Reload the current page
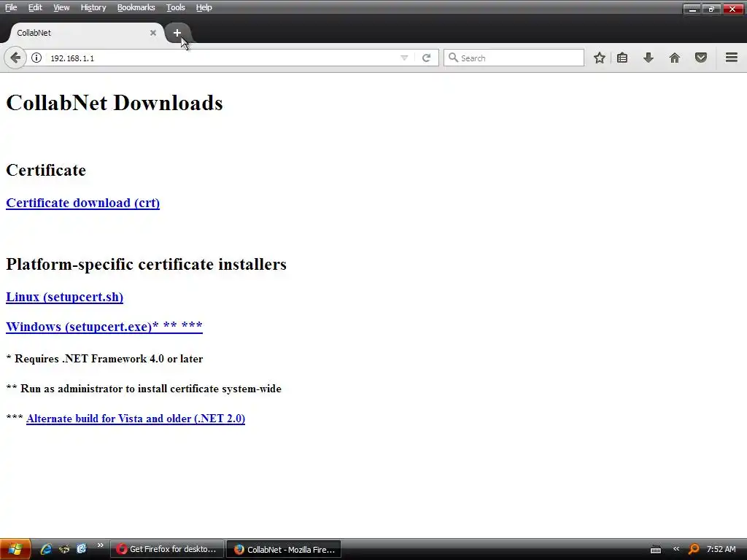The image size is (747, 560). click(x=426, y=58)
